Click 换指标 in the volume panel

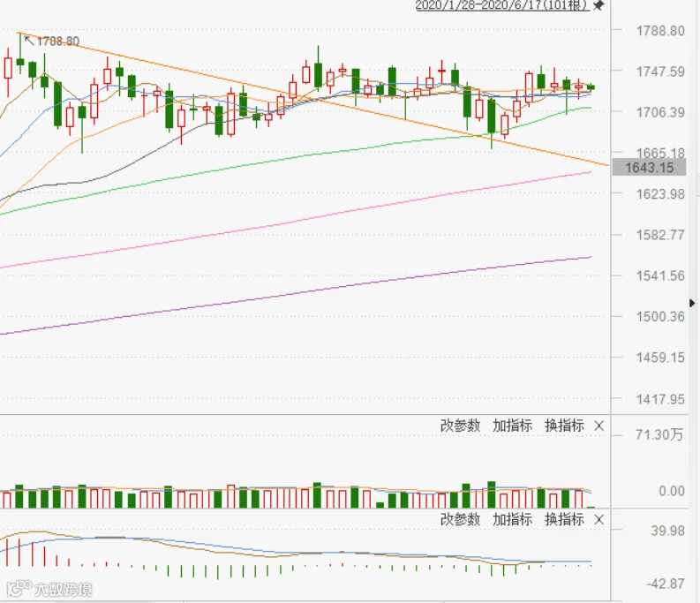tap(564, 426)
